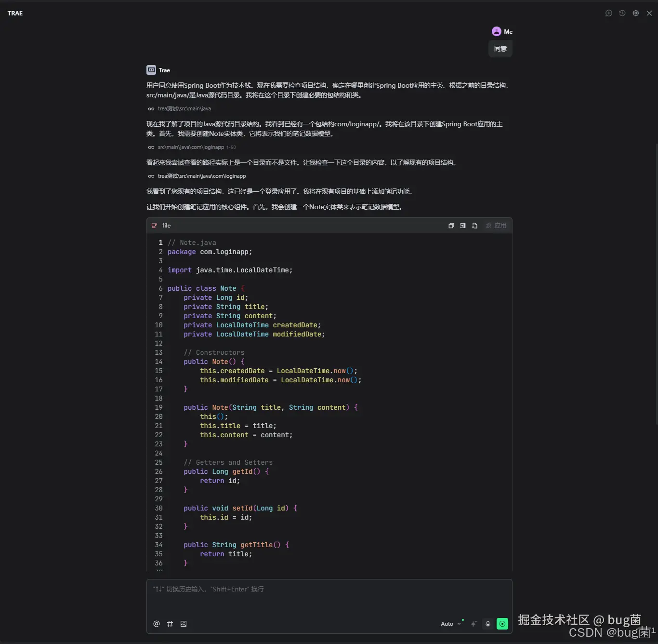Click the glasses icon beside src\main\java\com\loginapp 1-50
The width and height of the screenshot is (658, 644).
coord(151,148)
